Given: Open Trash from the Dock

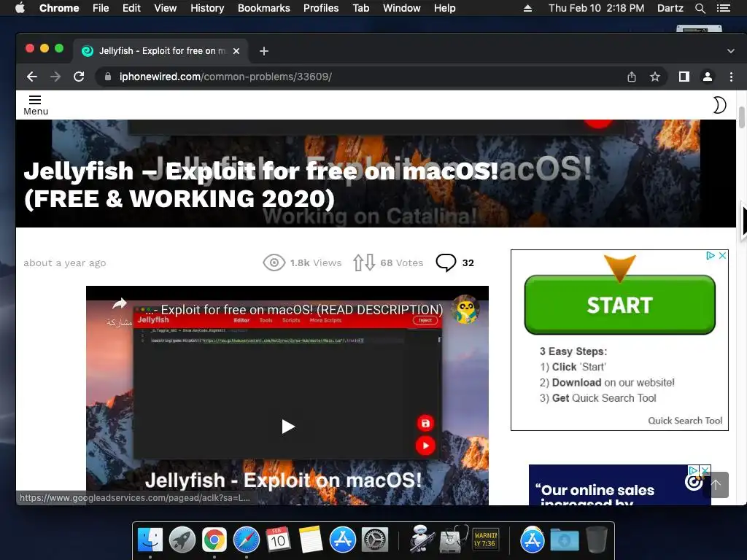Looking at the screenshot, I should point(597,540).
